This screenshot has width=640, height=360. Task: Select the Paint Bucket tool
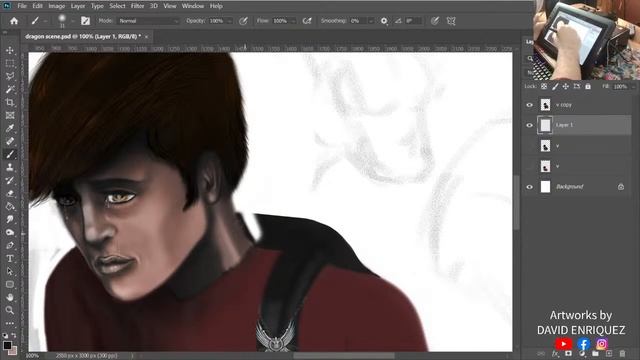tap(10, 207)
